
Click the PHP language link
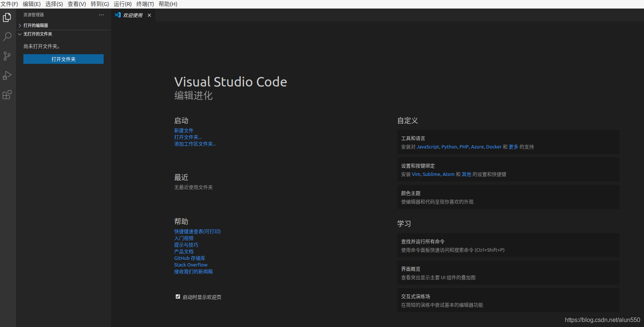464,147
